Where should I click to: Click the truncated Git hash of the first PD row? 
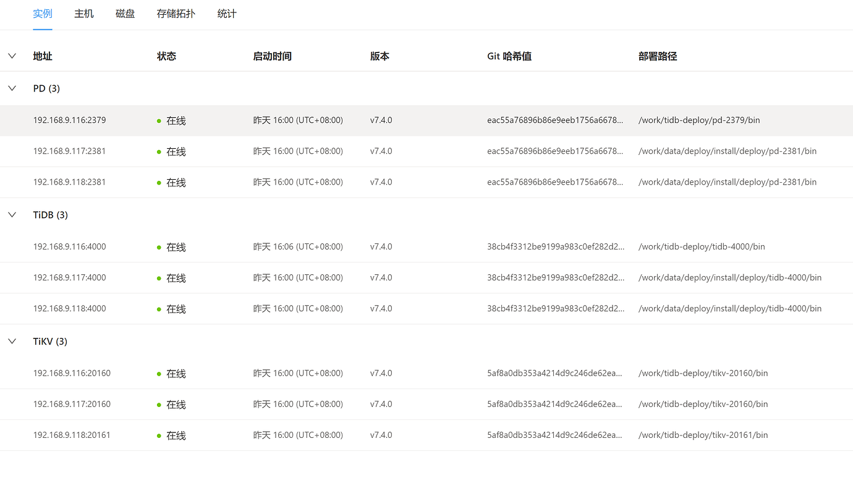click(x=556, y=120)
